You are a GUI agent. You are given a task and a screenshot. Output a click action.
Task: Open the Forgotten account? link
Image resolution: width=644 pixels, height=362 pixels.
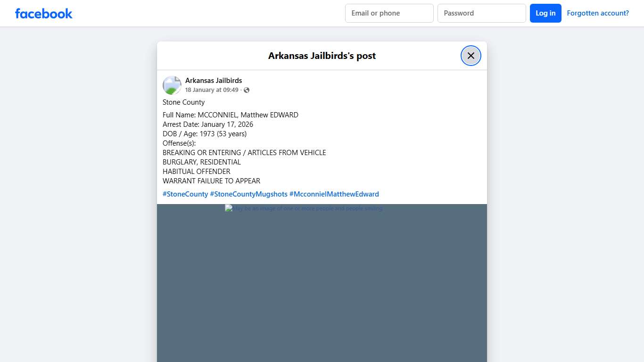(597, 13)
